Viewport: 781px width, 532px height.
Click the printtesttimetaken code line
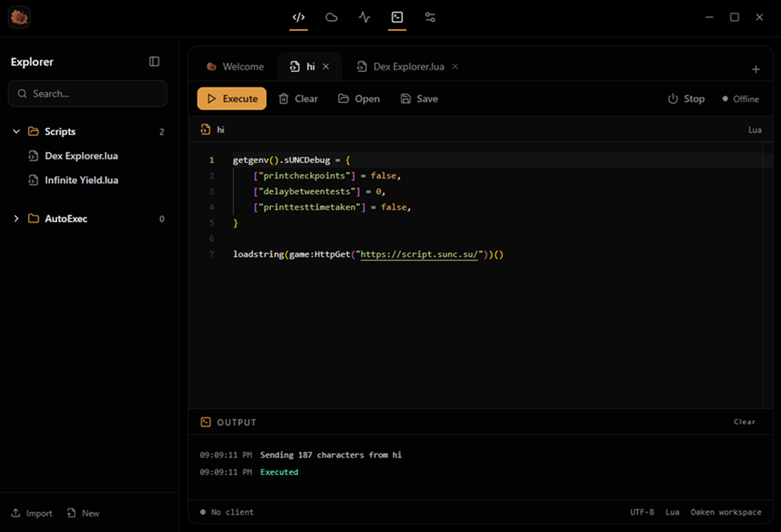(332, 207)
